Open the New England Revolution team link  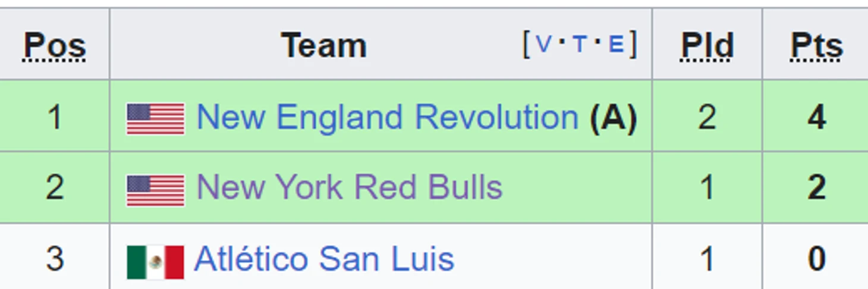pyautogui.click(x=387, y=117)
